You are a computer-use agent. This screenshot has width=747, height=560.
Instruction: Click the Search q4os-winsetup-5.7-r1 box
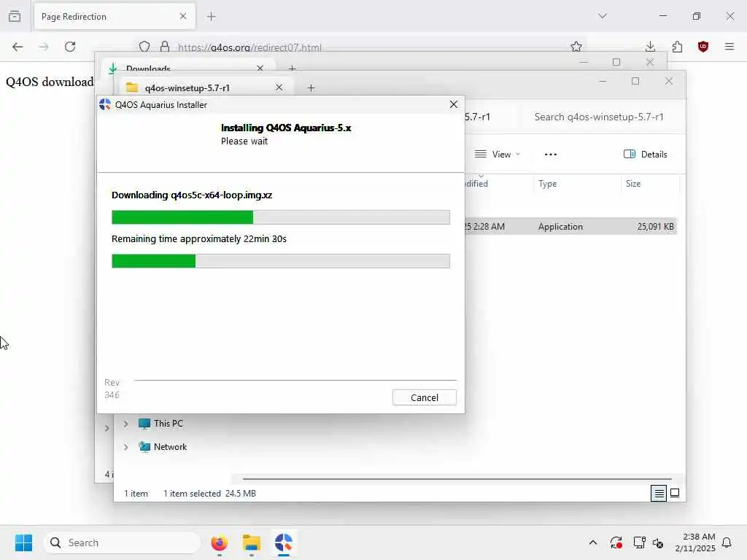click(598, 117)
